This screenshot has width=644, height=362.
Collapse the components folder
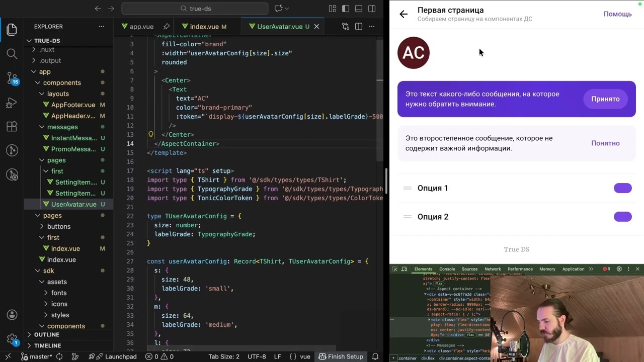68,82
